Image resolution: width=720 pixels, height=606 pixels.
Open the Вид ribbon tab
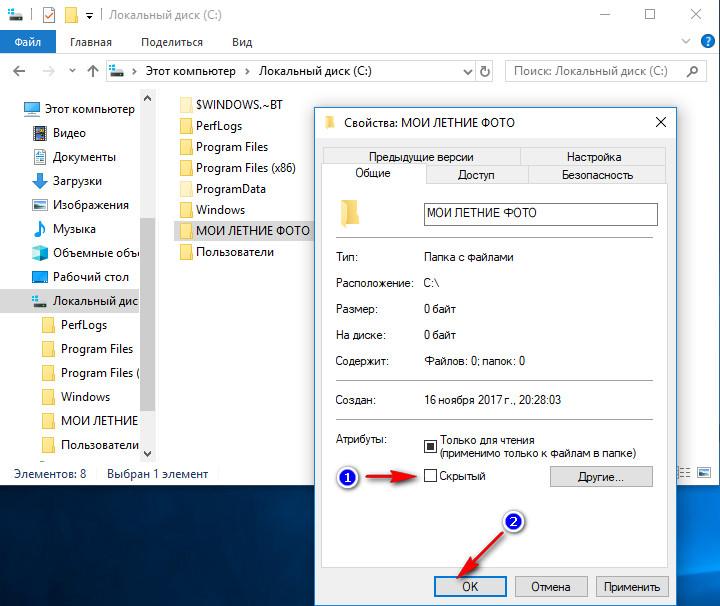[242, 42]
